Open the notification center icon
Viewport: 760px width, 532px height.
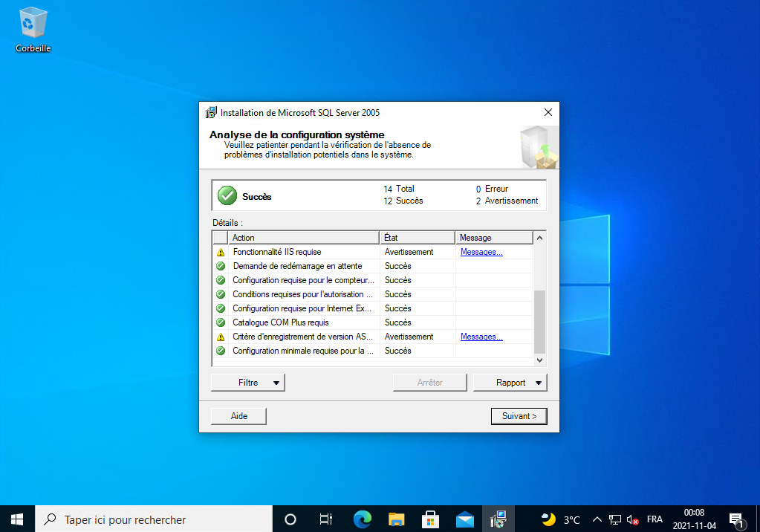point(736,519)
